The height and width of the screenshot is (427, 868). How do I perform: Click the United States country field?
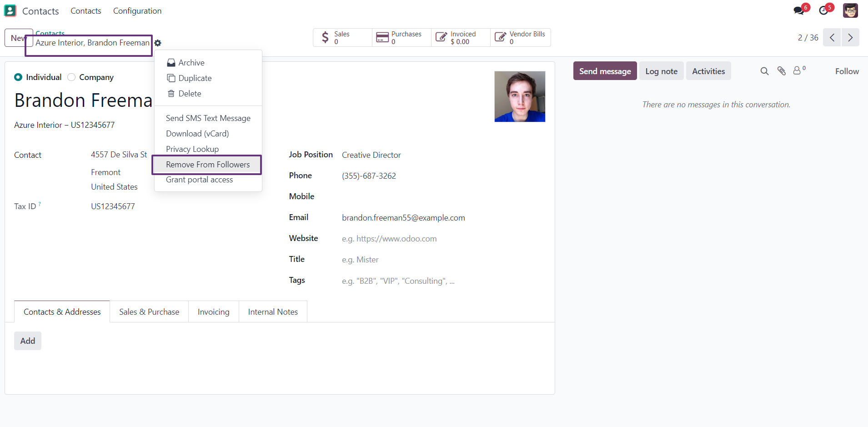[114, 187]
